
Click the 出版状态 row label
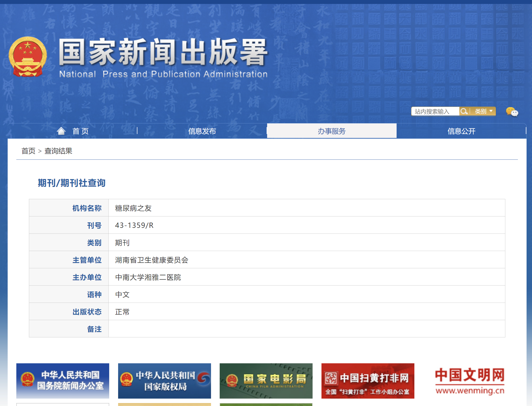(87, 312)
